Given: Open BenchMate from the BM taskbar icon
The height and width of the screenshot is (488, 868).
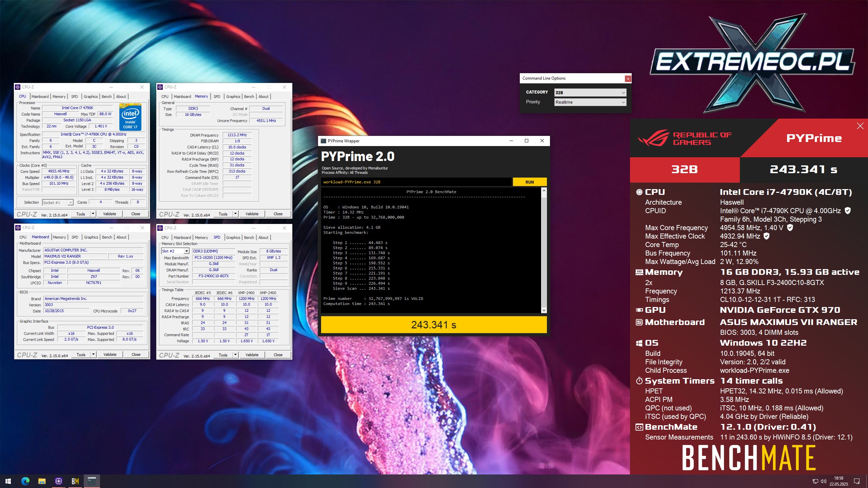Looking at the screenshot, I should click(x=75, y=481).
